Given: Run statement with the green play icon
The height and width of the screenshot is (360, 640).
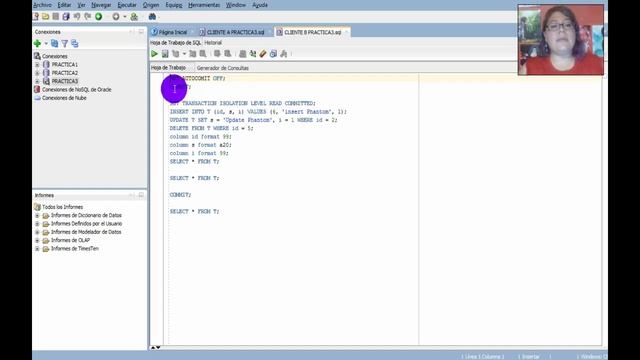Looking at the screenshot, I should click(x=154, y=54).
